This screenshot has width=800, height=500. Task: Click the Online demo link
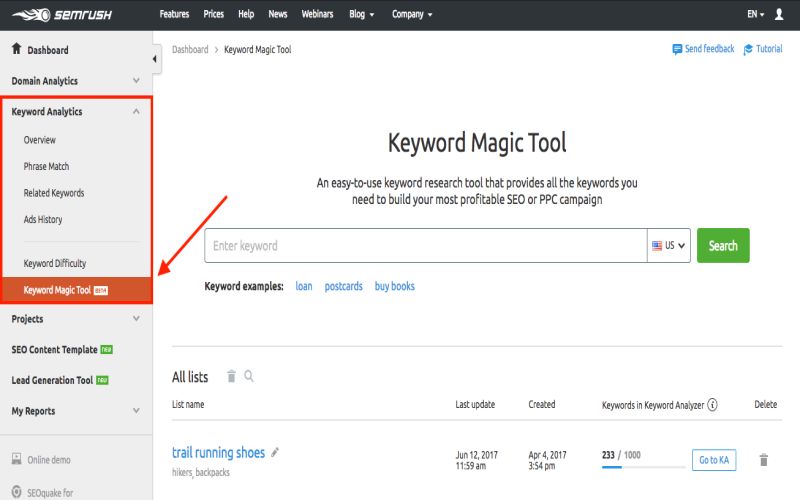click(49, 460)
